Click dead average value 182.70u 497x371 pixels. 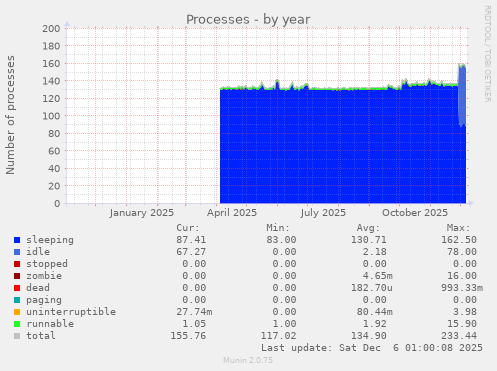click(372, 288)
